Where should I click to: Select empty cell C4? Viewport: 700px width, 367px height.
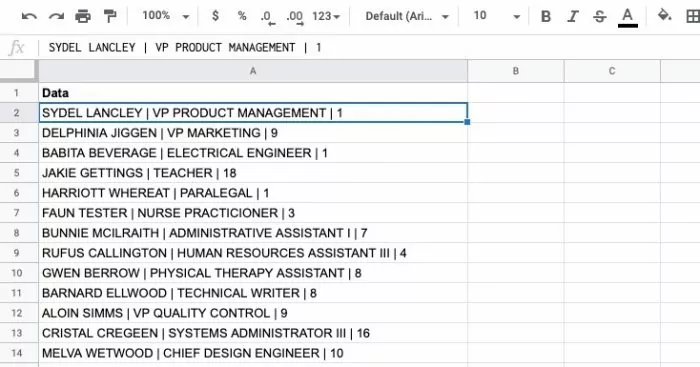(612, 153)
